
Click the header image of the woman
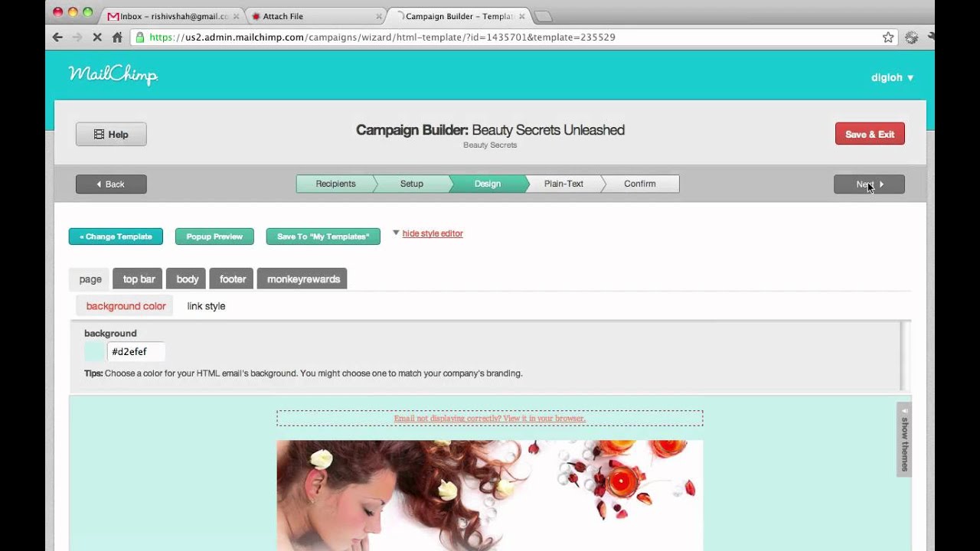click(490, 495)
